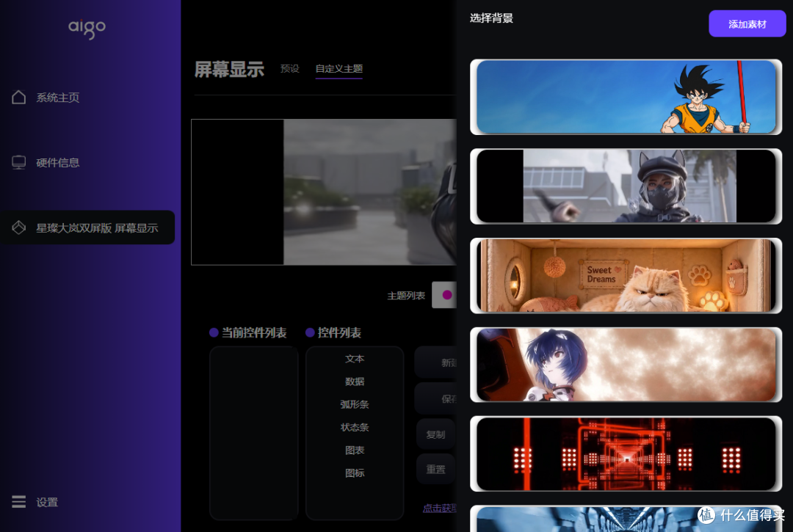Choose the Sweet Dreams cat background
The height and width of the screenshot is (532, 793).
(626, 275)
